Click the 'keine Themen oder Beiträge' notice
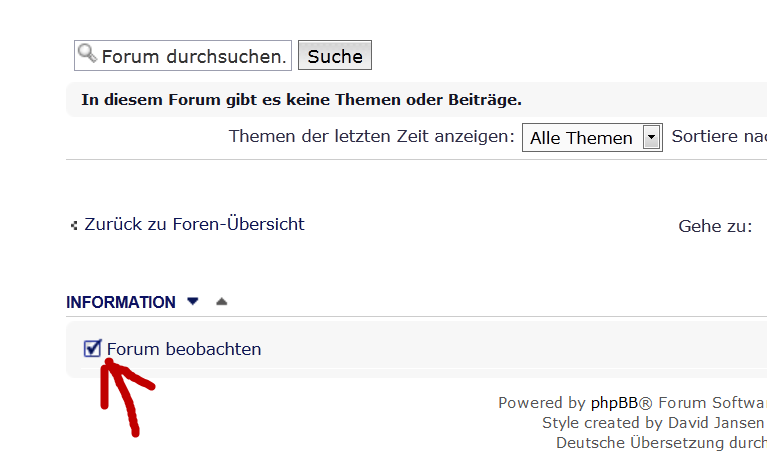This screenshot has height=461, width=767. pos(301,100)
